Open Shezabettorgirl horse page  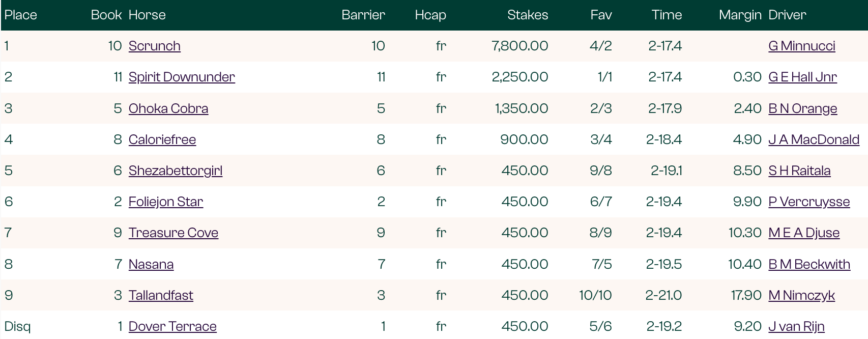click(x=175, y=171)
